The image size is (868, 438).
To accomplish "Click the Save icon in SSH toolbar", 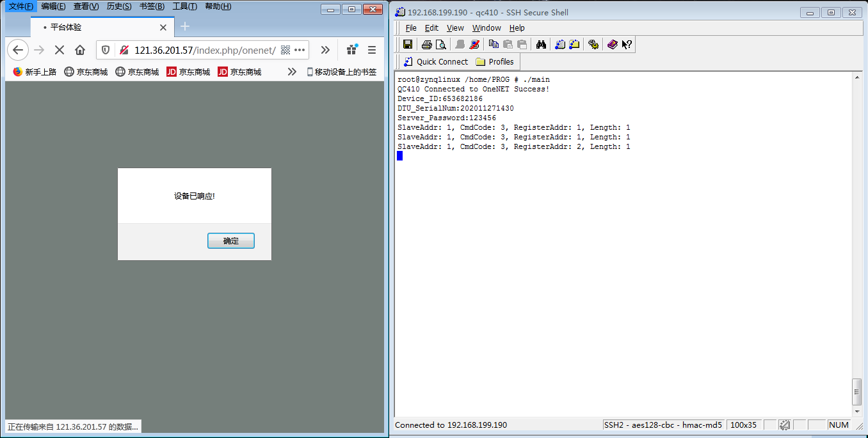I will click(407, 44).
